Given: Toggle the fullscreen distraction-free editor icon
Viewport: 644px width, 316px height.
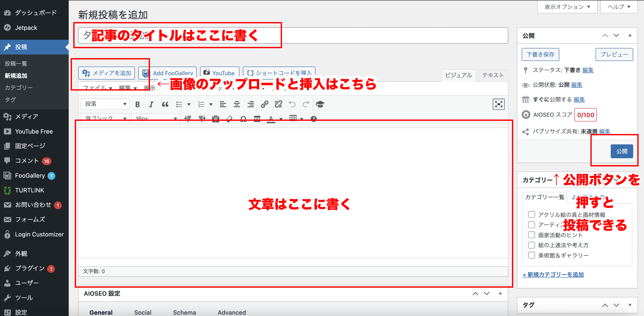Looking at the screenshot, I should click(x=498, y=104).
